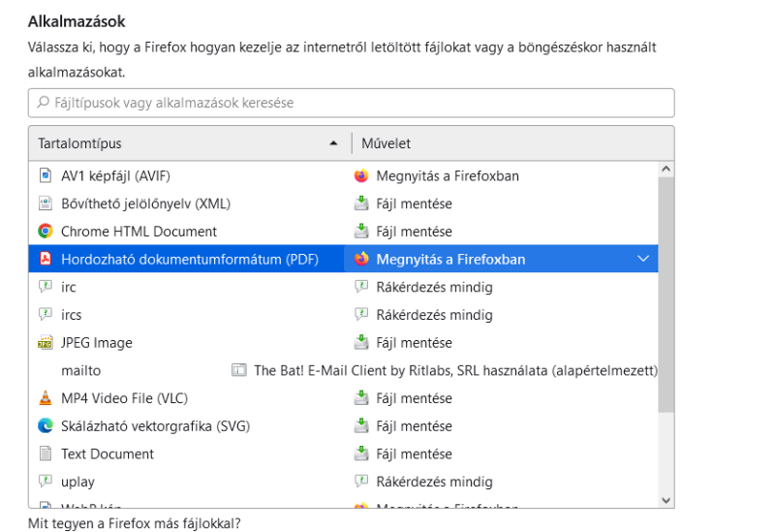Click the scrollbar down arrow
Image resolution: width=775 pixels, height=532 pixels.
[666, 499]
